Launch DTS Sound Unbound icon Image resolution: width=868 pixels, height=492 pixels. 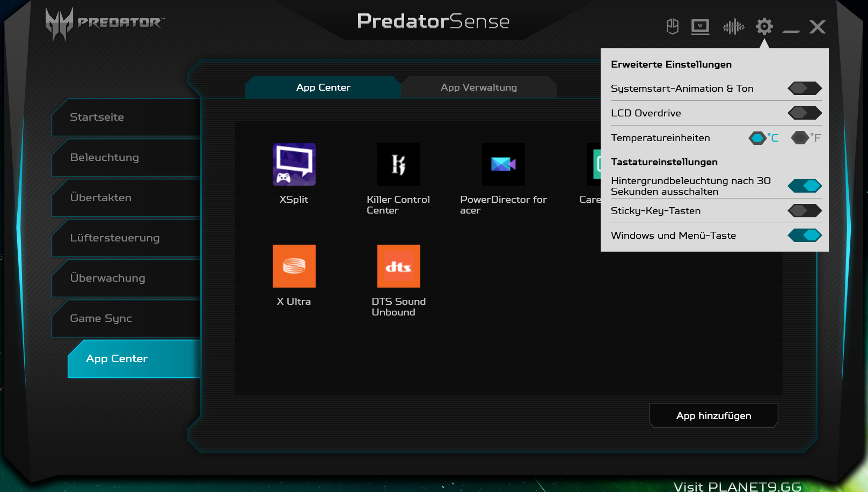tap(398, 266)
